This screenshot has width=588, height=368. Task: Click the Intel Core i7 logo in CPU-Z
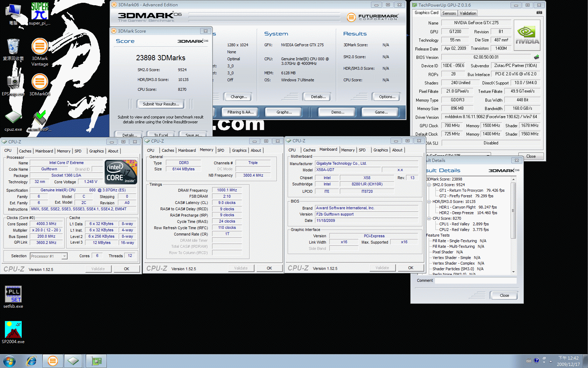(121, 172)
